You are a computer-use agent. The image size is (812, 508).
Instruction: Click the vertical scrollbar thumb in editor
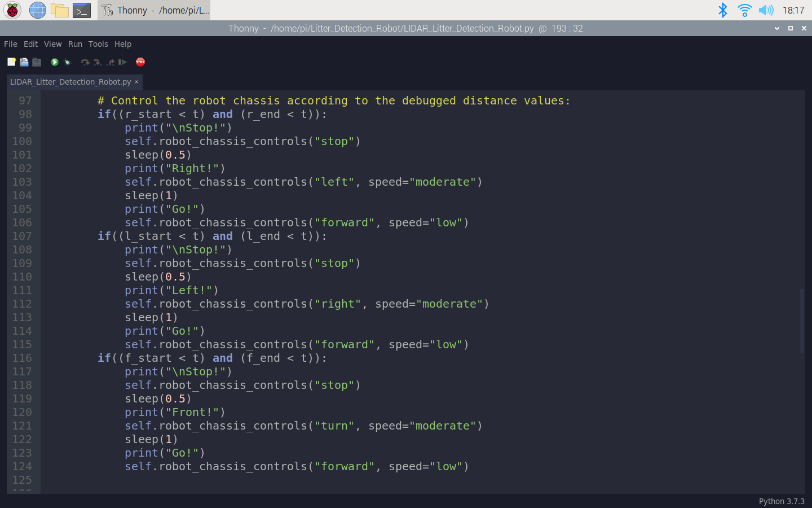pos(802,321)
